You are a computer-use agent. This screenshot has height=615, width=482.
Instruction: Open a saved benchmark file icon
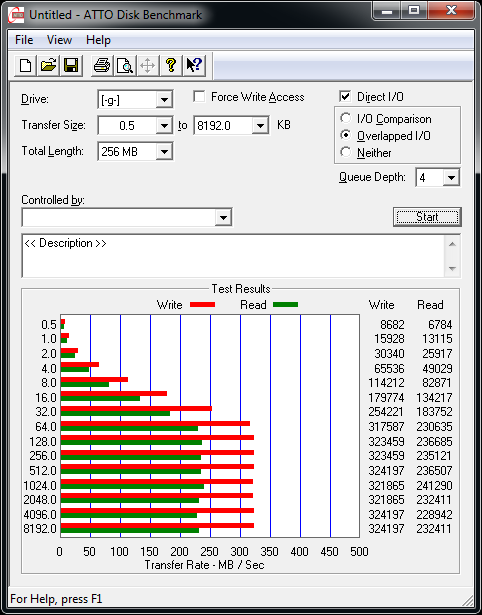coord(48,65)
